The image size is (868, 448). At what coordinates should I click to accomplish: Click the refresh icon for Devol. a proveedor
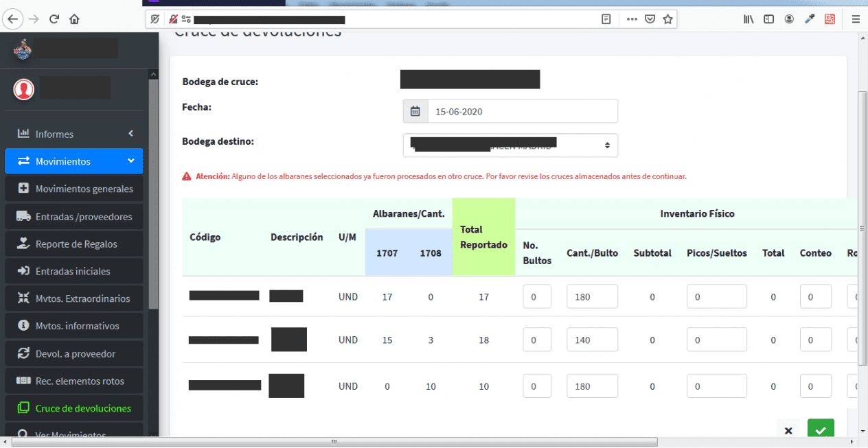[x=23, y=353]
